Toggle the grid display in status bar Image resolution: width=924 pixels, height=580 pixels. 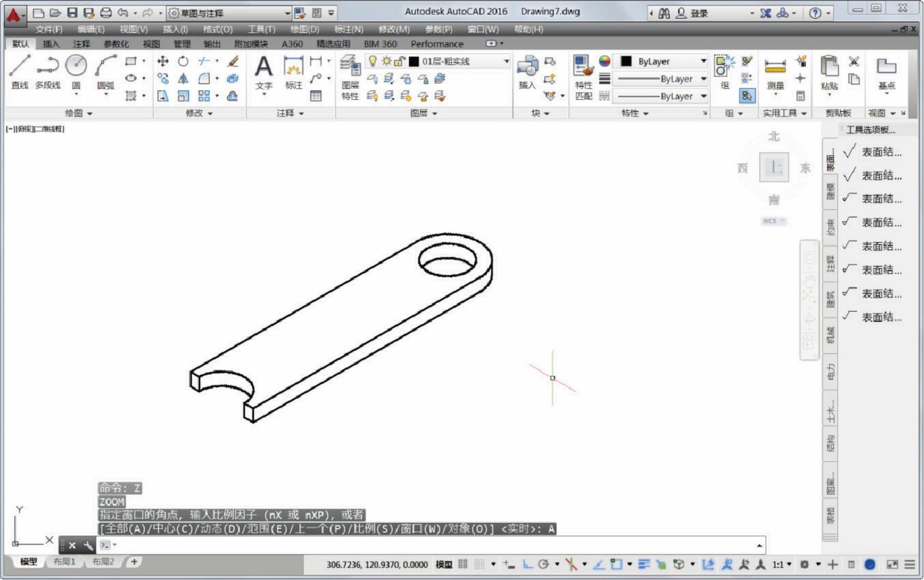463,564
